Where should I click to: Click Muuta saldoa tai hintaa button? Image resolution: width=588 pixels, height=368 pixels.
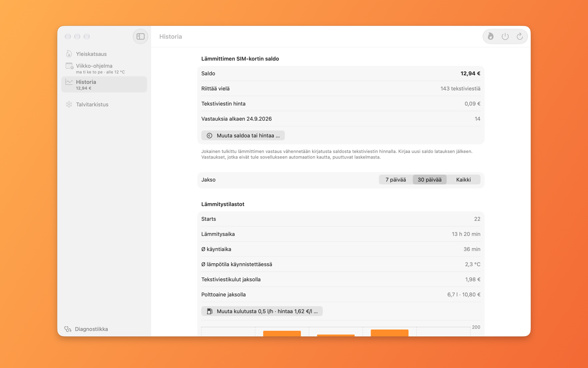(243, 135)
